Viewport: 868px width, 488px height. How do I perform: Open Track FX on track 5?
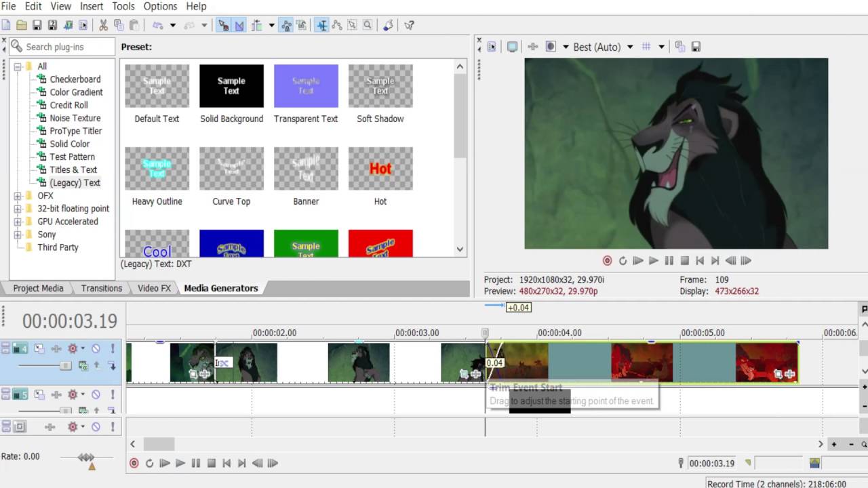pos(57,394)
